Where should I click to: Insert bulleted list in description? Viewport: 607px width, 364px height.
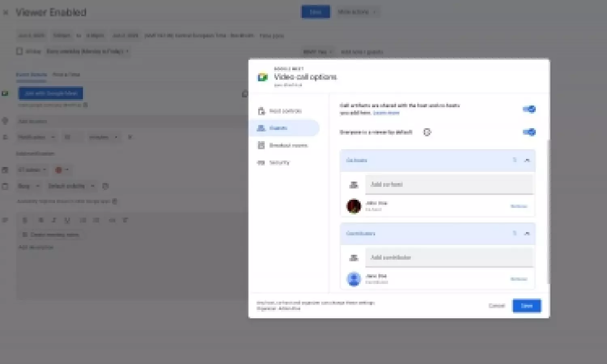coord(96,220)
